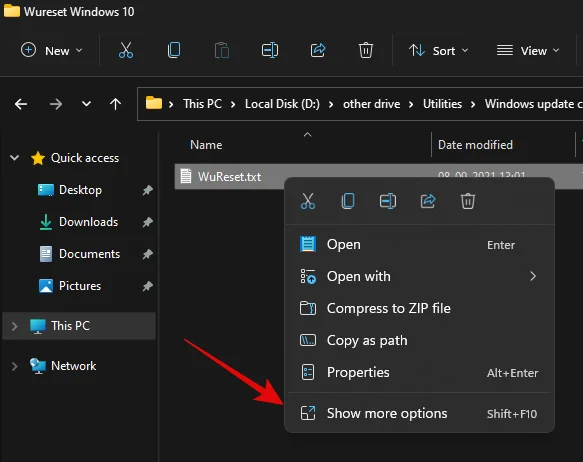
Task: Open the View dropdown menu
Action: pos(528,50)
